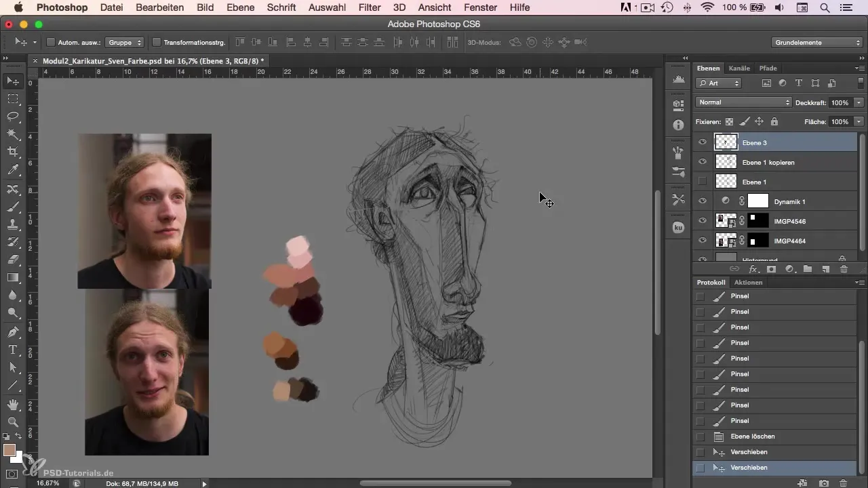Click the horizontal canvas scrollbar

435,483
